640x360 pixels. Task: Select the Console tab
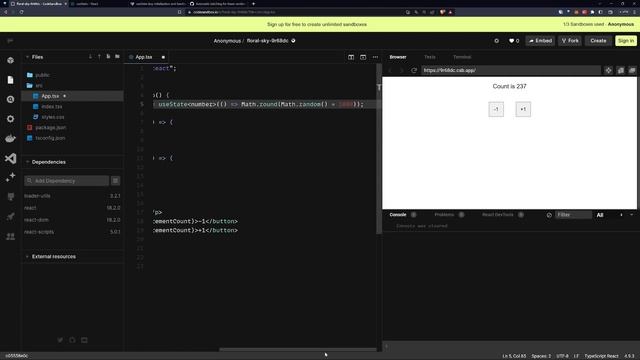pyautogui.click(x=398, y=215)
